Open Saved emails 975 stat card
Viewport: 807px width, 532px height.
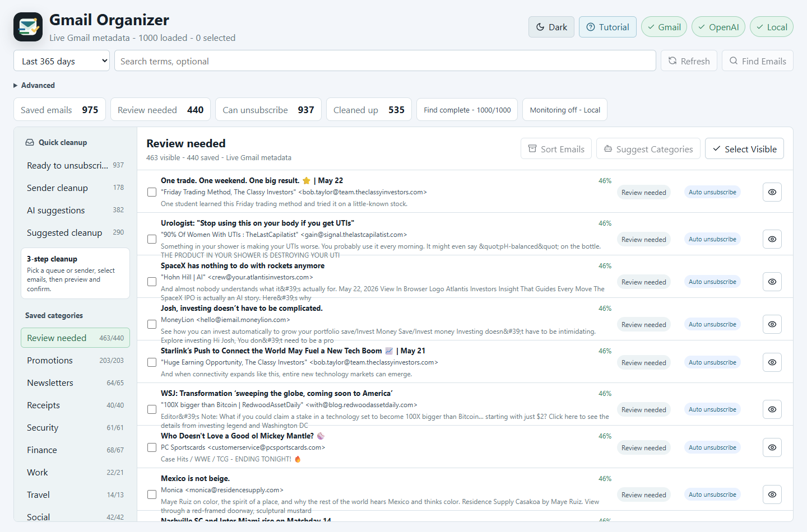point(59,110)
